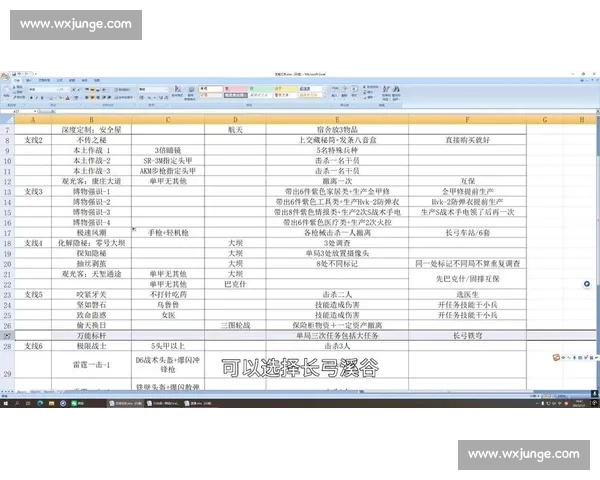Click the large Paste clipboard icon
600x480 pixels.
coord(7,90)
